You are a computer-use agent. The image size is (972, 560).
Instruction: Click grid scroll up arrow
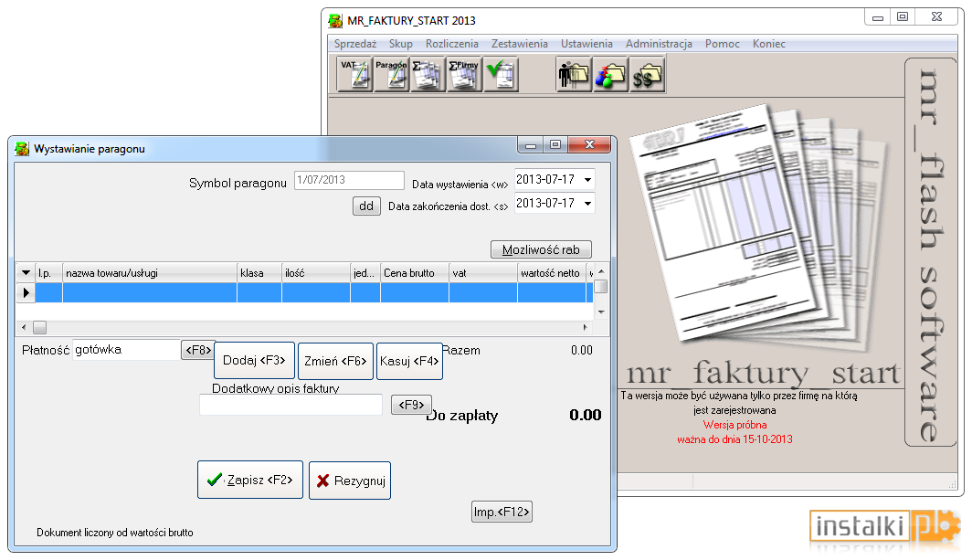600,271
